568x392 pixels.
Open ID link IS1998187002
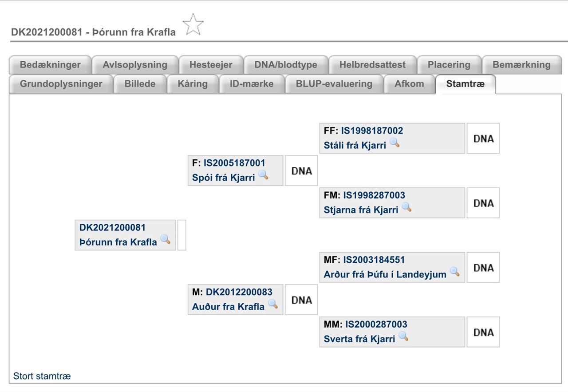372,131
